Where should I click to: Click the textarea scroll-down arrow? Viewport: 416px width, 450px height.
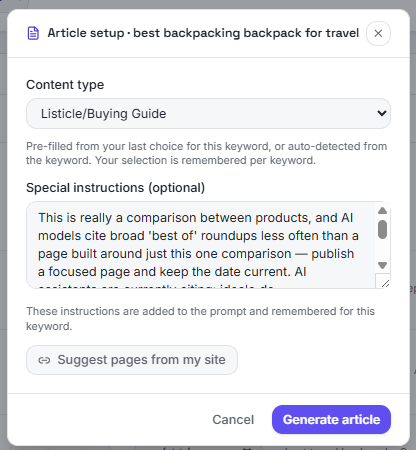(382, 265)
